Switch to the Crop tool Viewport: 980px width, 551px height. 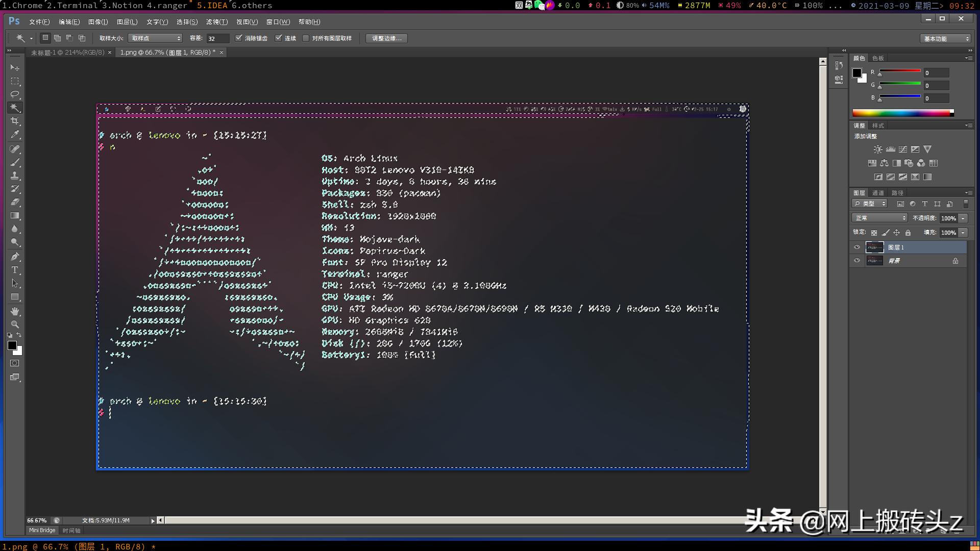(15, 120)
